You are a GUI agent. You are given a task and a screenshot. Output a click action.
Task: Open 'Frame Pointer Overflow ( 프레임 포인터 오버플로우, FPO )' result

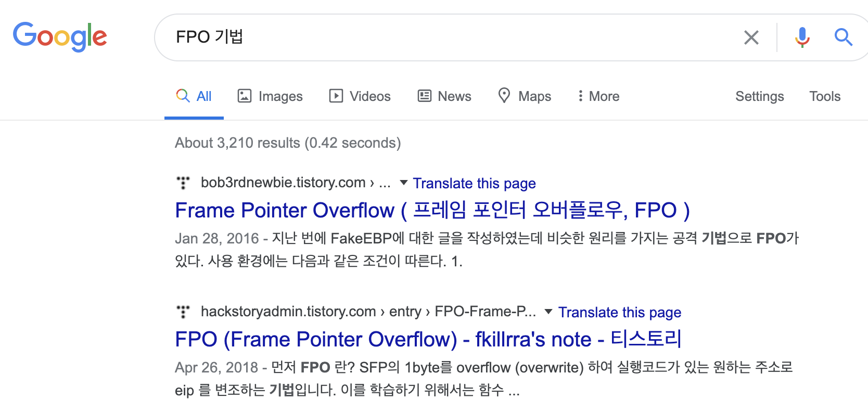tap(432, 210)
